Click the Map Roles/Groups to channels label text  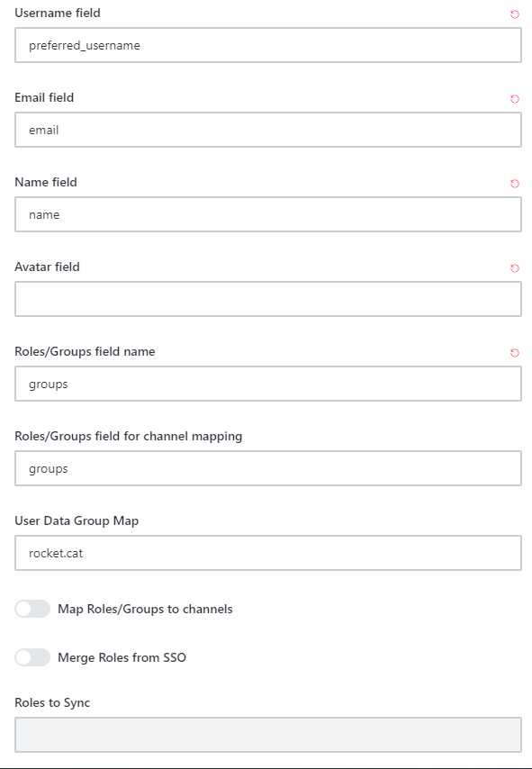click(x=145, y=609)
